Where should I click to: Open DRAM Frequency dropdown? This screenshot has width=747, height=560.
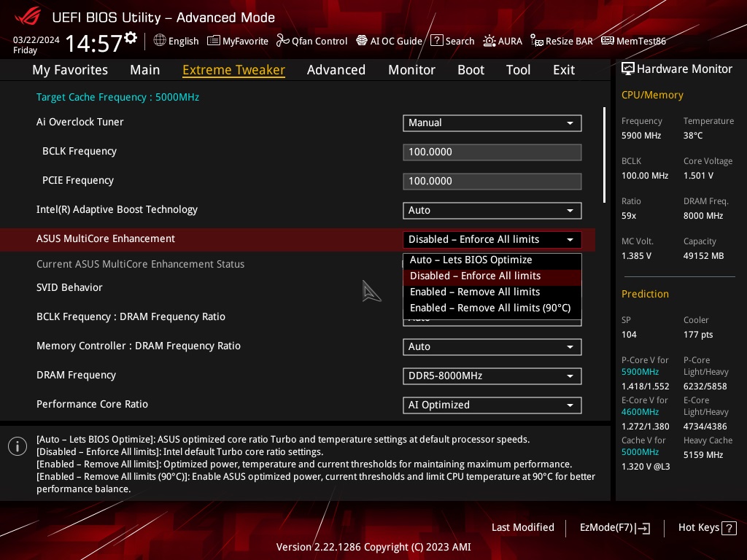click(492, 376)
